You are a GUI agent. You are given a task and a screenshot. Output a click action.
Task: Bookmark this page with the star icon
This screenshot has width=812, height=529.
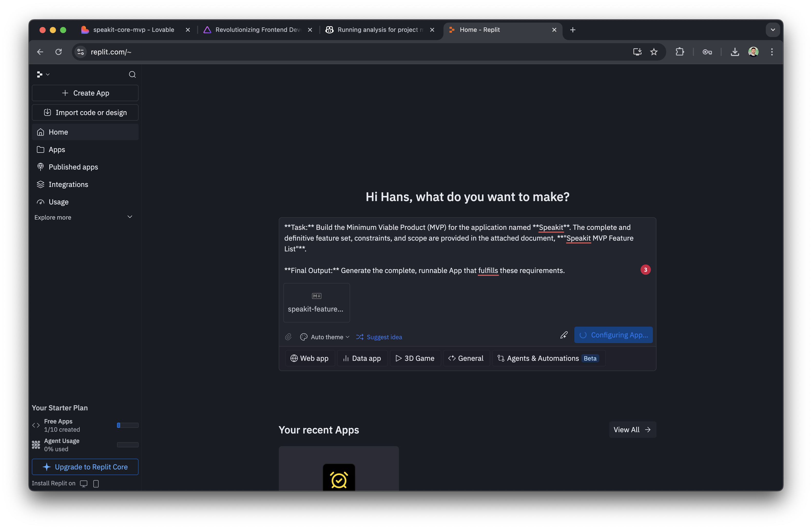point(654,52)
